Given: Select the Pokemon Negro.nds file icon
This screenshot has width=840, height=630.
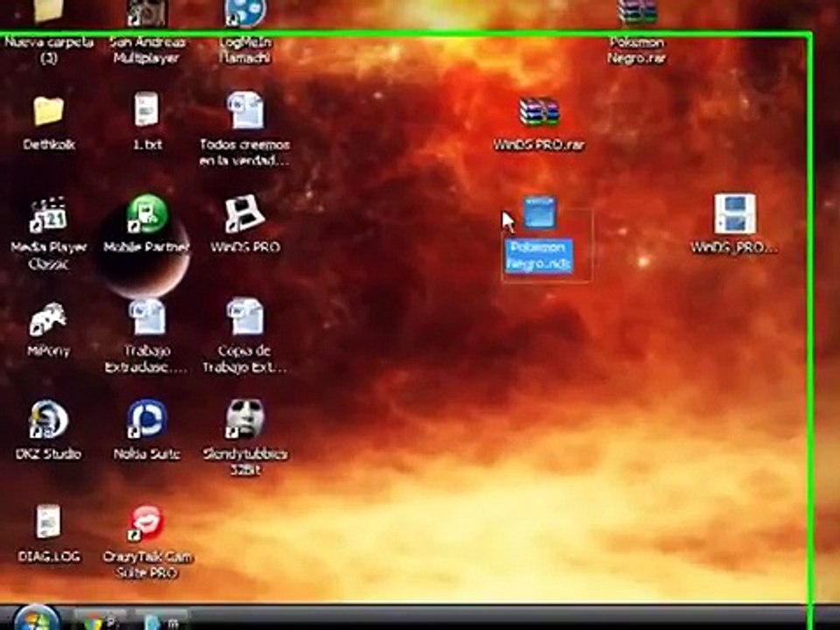Looking at the screenshot, I should [x=540, y=213].
